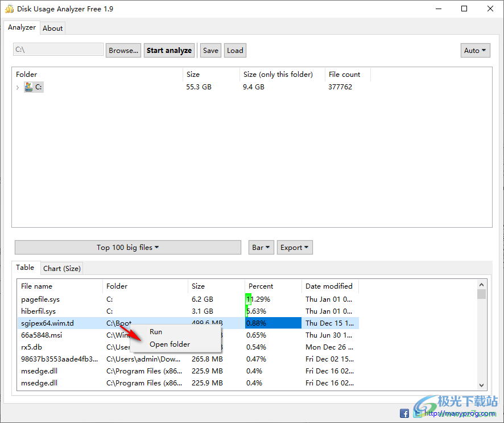The width and height of the screenshot is (504, 423).
Task: Select the 98637b3553aade4fb3... file
Action: 60,359
